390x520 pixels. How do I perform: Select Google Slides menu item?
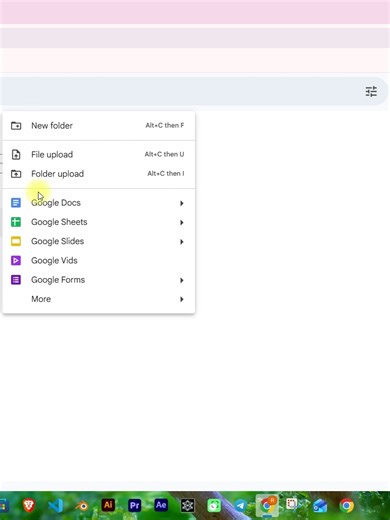99,241
